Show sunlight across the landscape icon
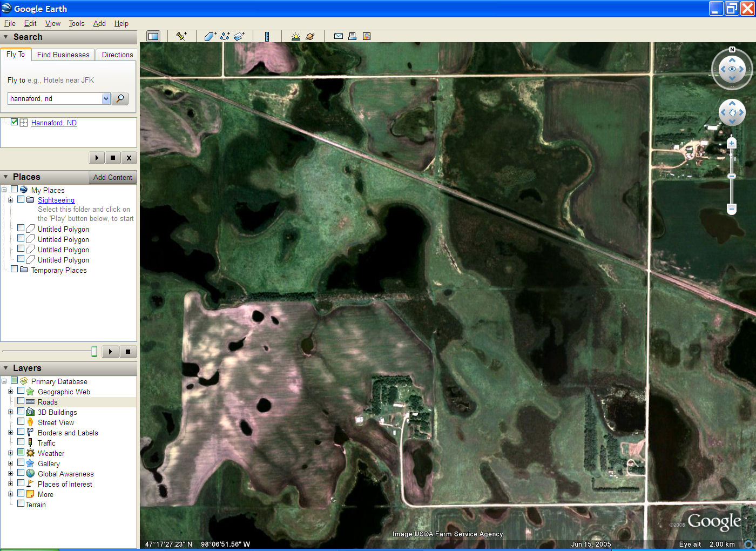 tap(295, 36)
